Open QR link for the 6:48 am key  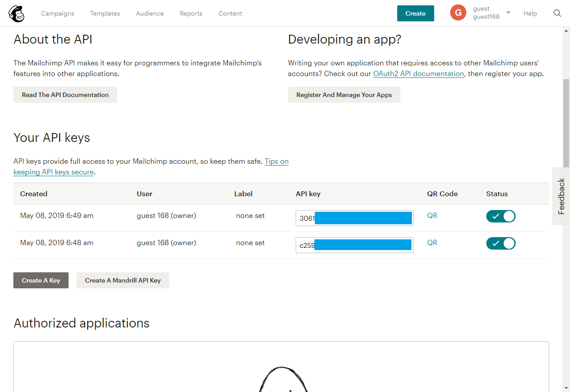(x=432, y=243)
